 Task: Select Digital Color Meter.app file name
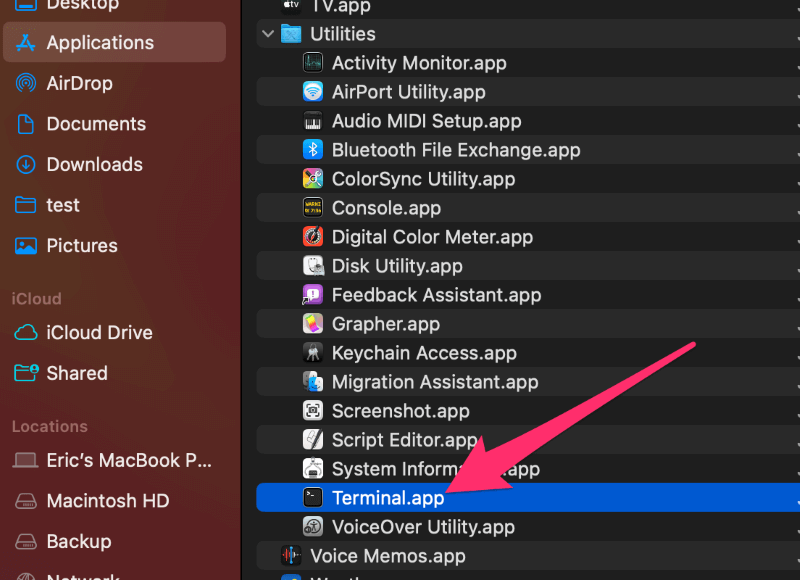[433, 237]
